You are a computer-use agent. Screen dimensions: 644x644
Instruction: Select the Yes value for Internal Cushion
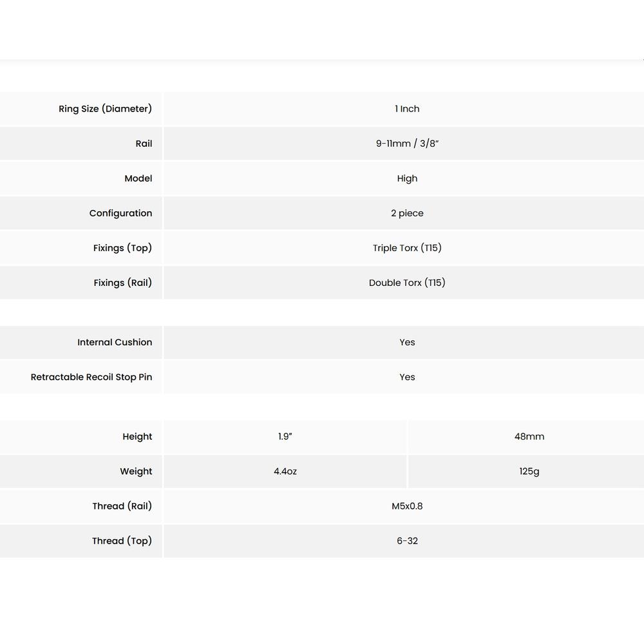pyautogui.click(x=407, y=343)
